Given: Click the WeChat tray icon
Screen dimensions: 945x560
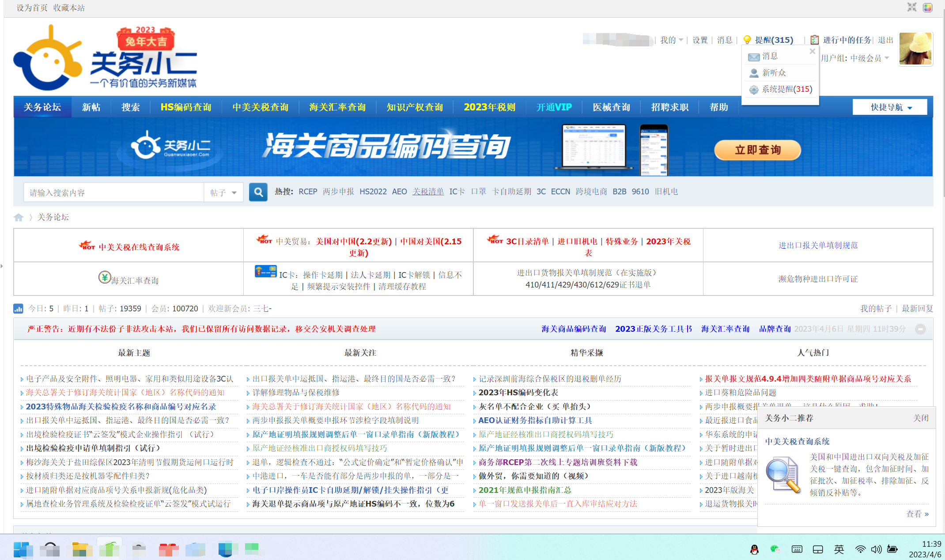Looking at the screenshot, I should click(775, 549).
